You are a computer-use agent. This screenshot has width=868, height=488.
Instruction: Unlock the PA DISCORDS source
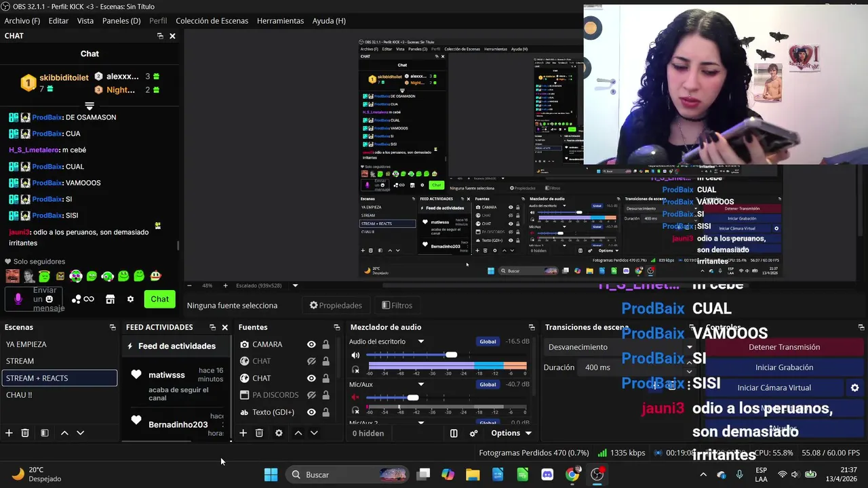pos(325,395)
